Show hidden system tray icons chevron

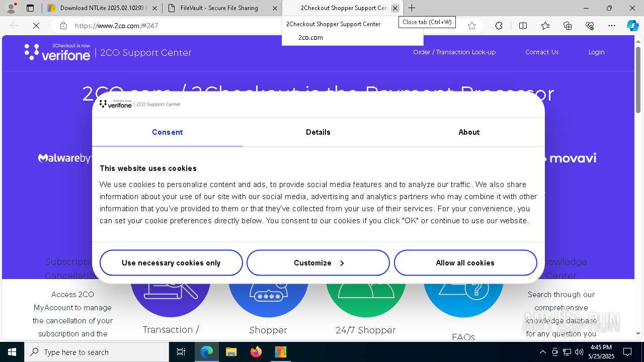coord(542,352)
